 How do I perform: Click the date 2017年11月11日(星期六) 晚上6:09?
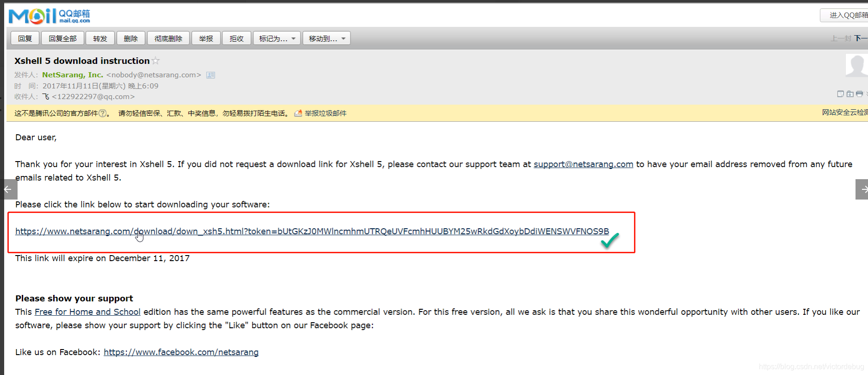point(100,86)
